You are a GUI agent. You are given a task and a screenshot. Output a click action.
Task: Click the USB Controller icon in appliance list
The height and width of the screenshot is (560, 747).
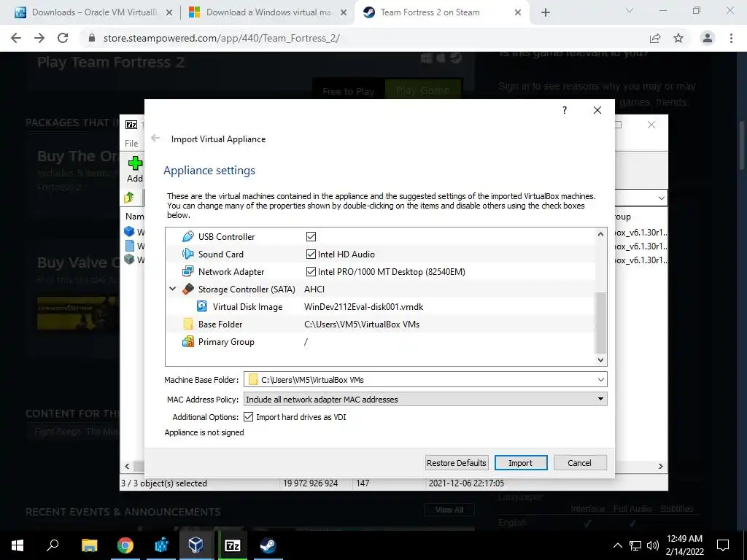188,237
